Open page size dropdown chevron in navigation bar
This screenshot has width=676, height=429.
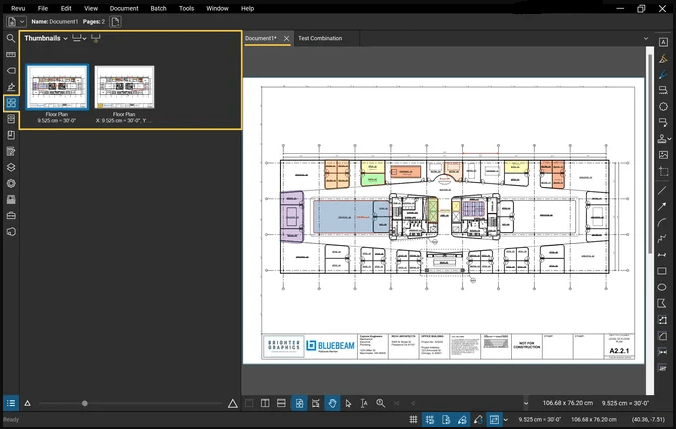tap(526, 404)
